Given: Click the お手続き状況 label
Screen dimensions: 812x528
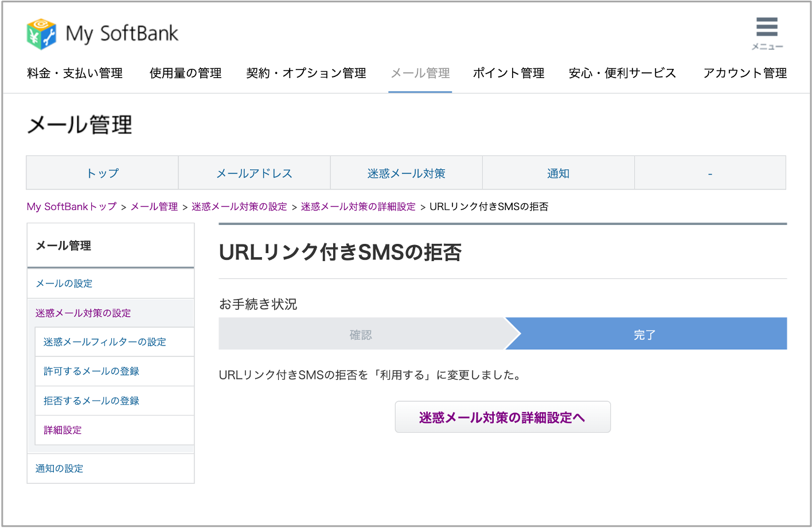Looking at the screenshot, I should [258, 304].
